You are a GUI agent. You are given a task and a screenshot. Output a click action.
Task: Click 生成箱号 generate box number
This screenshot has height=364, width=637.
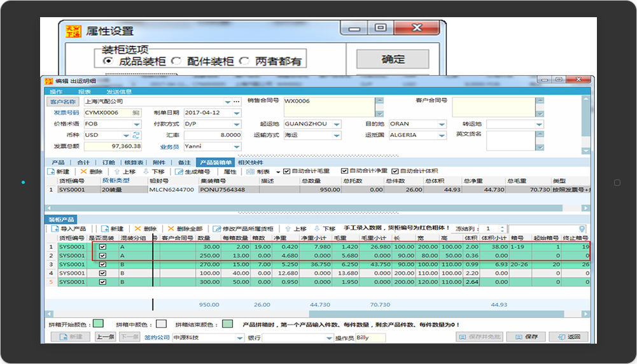pos(192,171)
